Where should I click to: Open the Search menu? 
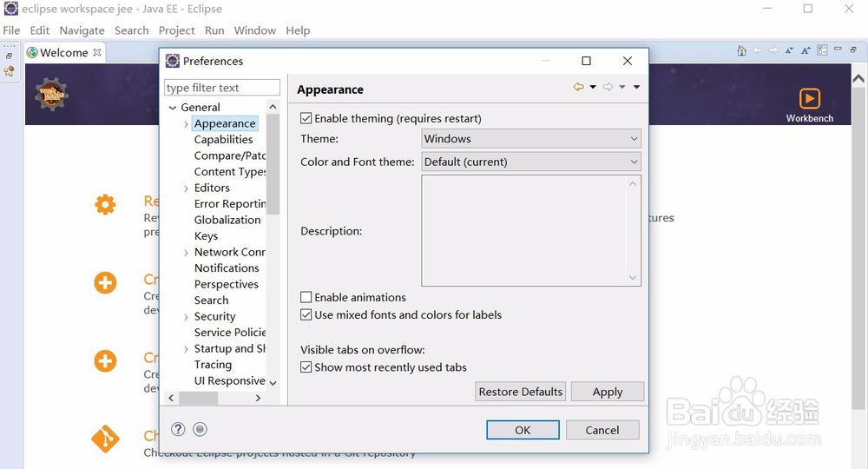click(132, 30)
